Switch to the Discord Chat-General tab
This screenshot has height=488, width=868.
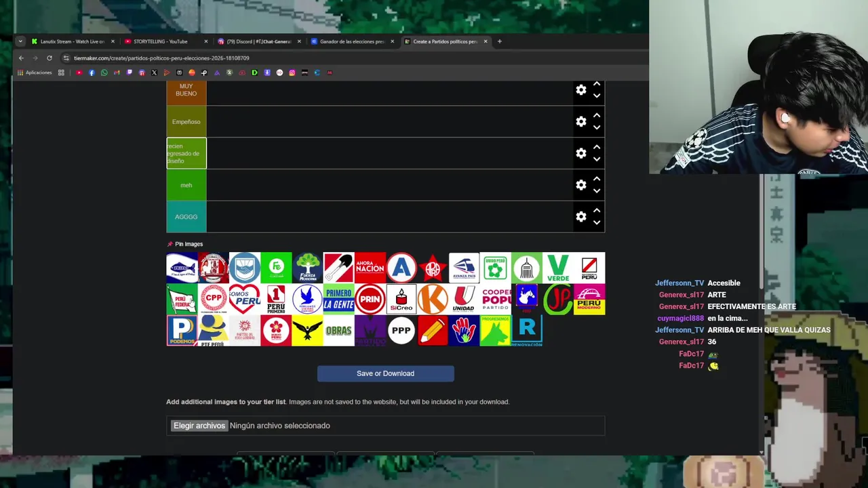click(259, 41)
